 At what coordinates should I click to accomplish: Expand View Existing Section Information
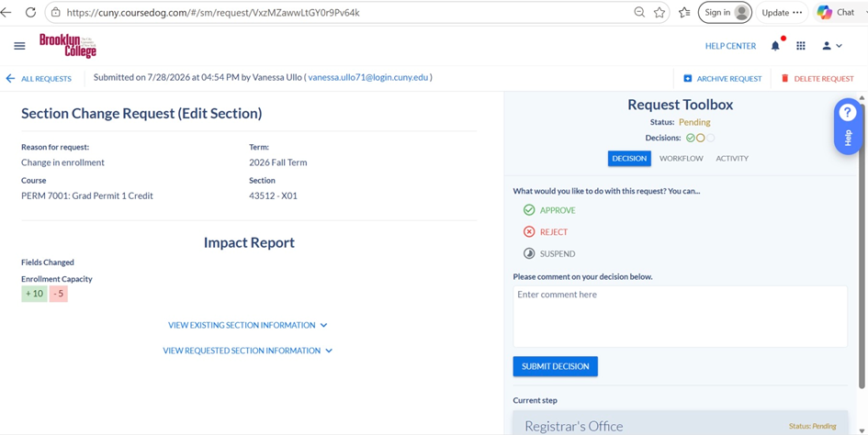(x=248, y=325)
